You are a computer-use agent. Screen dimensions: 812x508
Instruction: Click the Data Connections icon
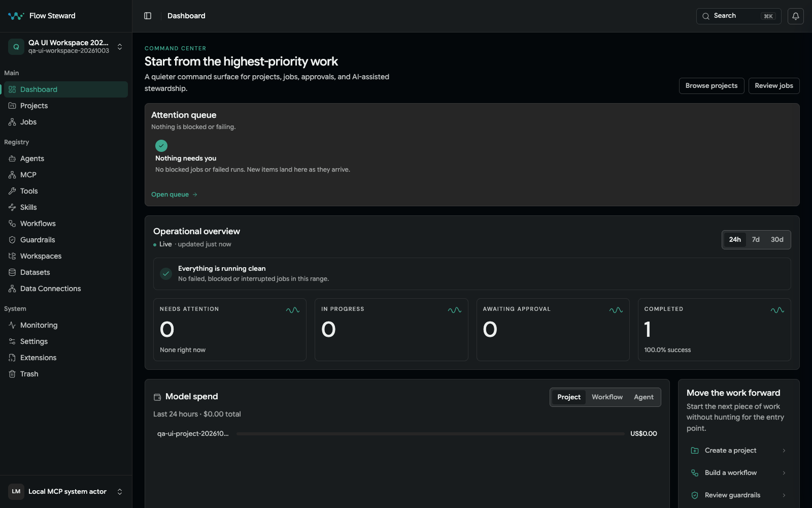[x=12, y=289]
